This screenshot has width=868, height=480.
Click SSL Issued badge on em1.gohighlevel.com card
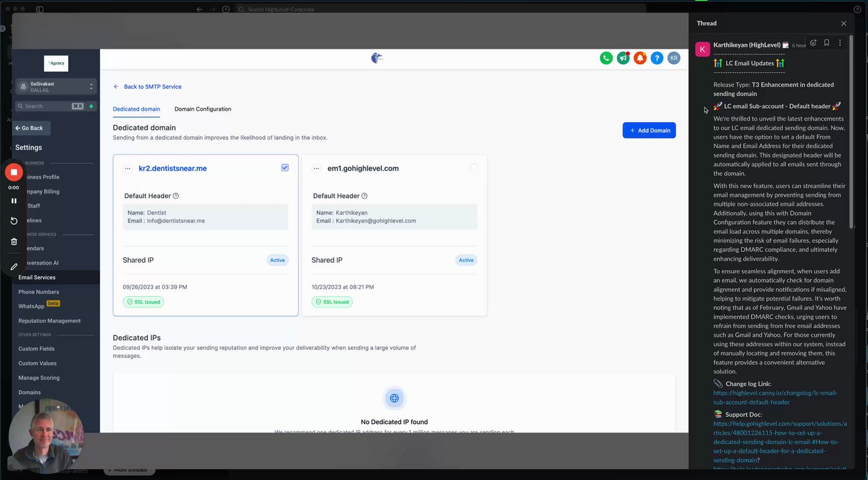[x=332, y=302]
